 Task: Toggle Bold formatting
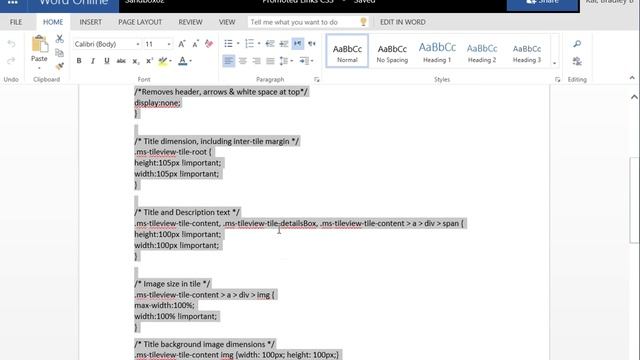(x=79, y=61)
